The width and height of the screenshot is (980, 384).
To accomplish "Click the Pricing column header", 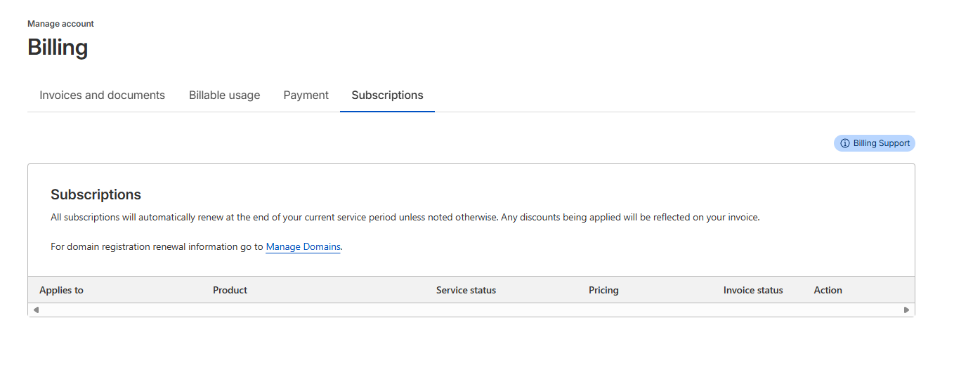I will click(603, 290).
